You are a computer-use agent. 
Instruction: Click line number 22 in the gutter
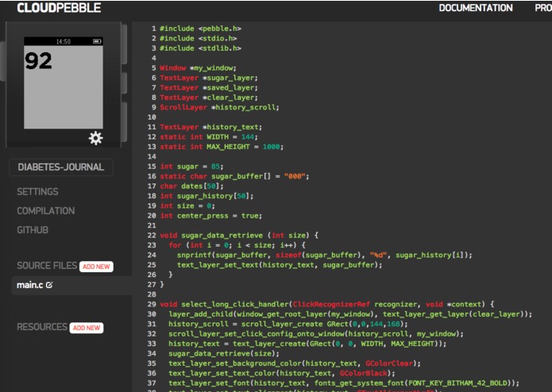coord(152,235)
